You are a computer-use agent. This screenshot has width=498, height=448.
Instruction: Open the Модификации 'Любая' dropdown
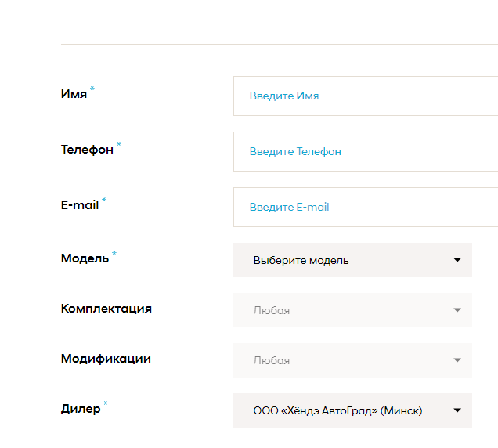352,360
